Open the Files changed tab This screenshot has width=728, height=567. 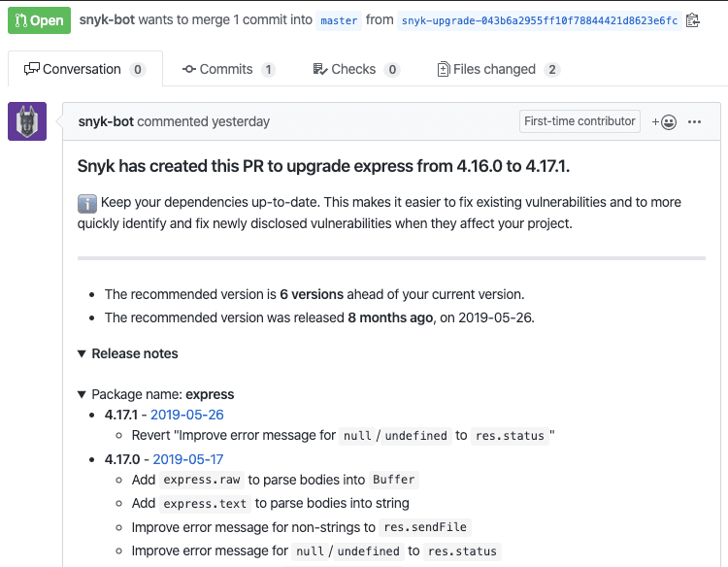click(498, 69)
